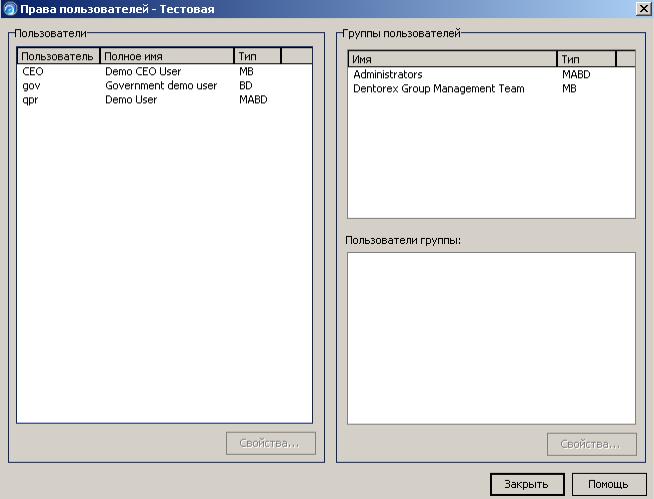Screen dimensions: 654x499
Task: Click the MB type of CEO user
Action: tap(246, 71)
